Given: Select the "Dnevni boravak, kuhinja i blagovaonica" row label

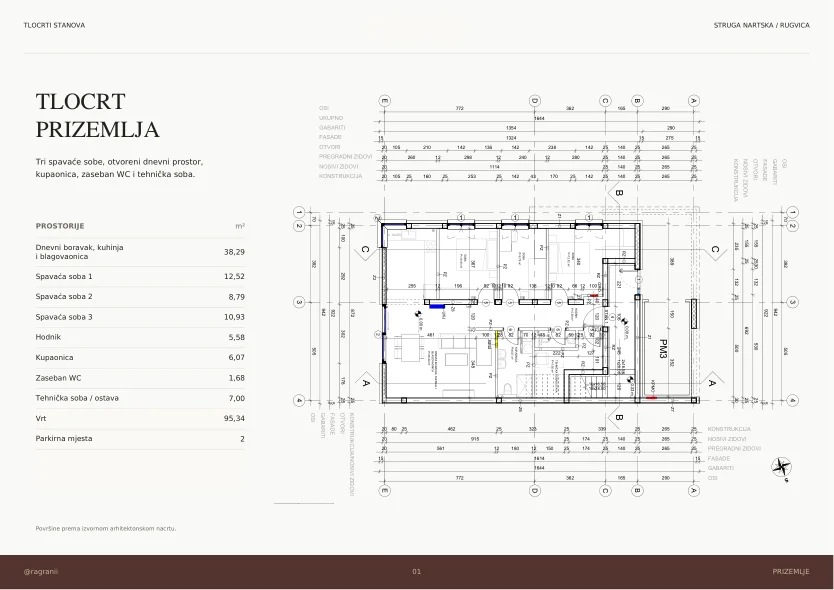Looking at the screenshot, I should pyautogui.click(x=80, y=252).
